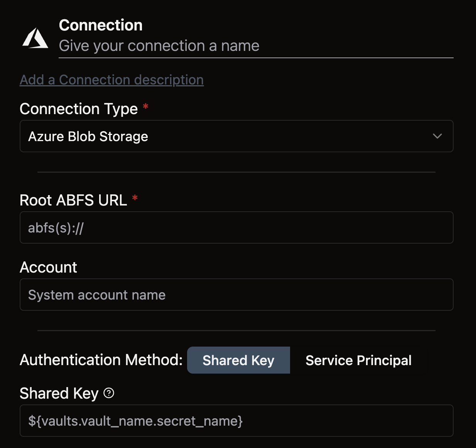
Task: Click into the Root ABFS URL field
Action: point(236,227)
